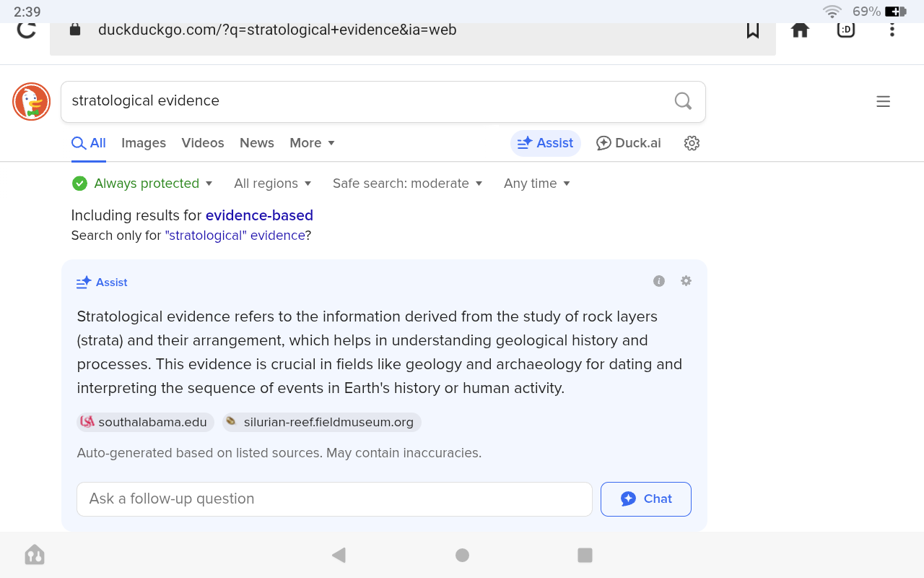The image size is (924, 578).
Task: Tap the Wi-Fi status icon
Action: [832, 12]
